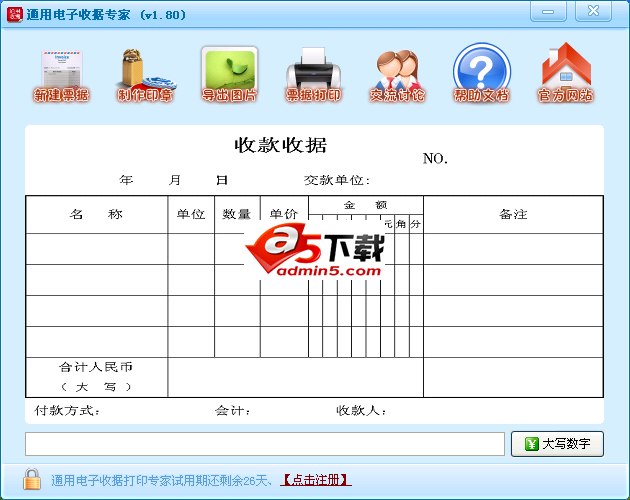Click the 【点击注册】 register link

click(x=316, y=480)
